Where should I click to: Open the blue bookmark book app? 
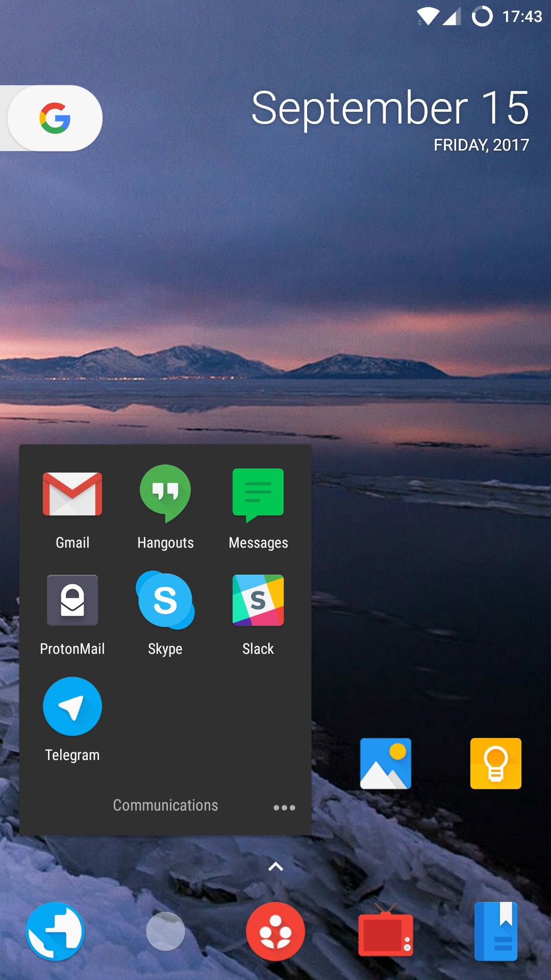496,932
